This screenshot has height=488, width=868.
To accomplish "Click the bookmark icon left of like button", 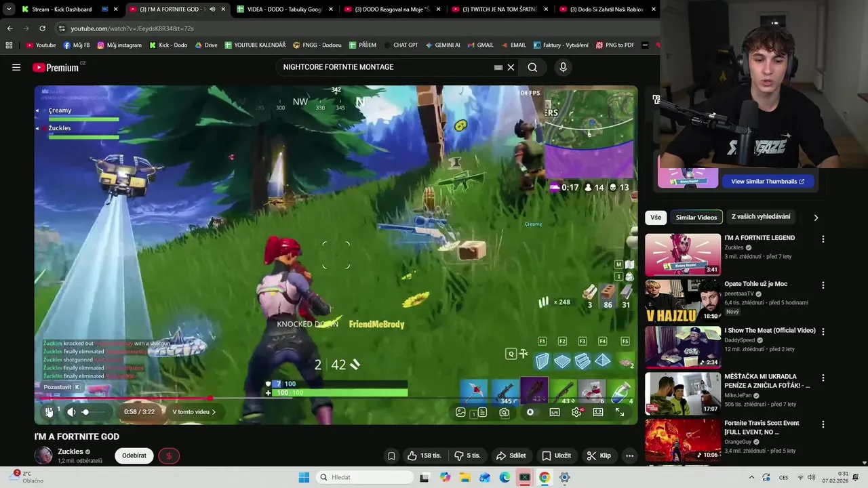I will click(391, 455).
